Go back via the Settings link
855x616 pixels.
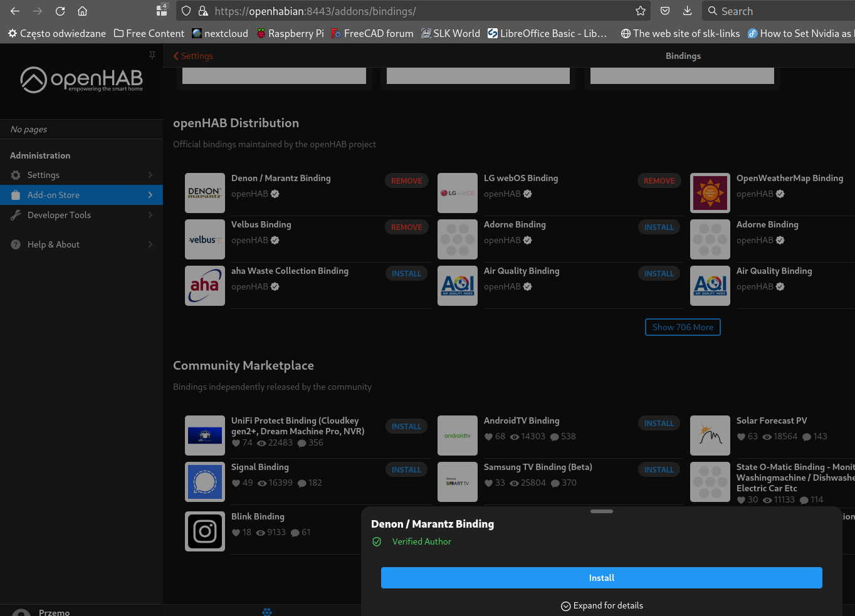(x=193, y=56)
